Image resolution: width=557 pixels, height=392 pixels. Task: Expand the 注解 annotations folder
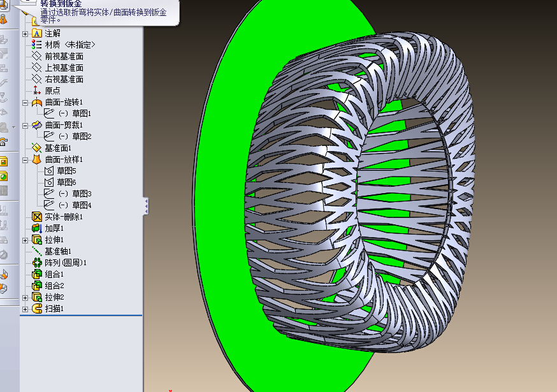point(25,34)
